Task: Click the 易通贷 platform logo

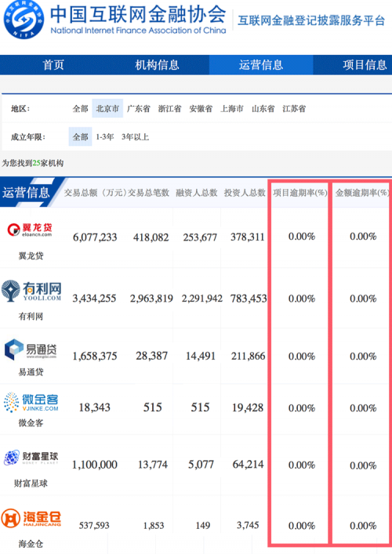Action: point(31,349)
